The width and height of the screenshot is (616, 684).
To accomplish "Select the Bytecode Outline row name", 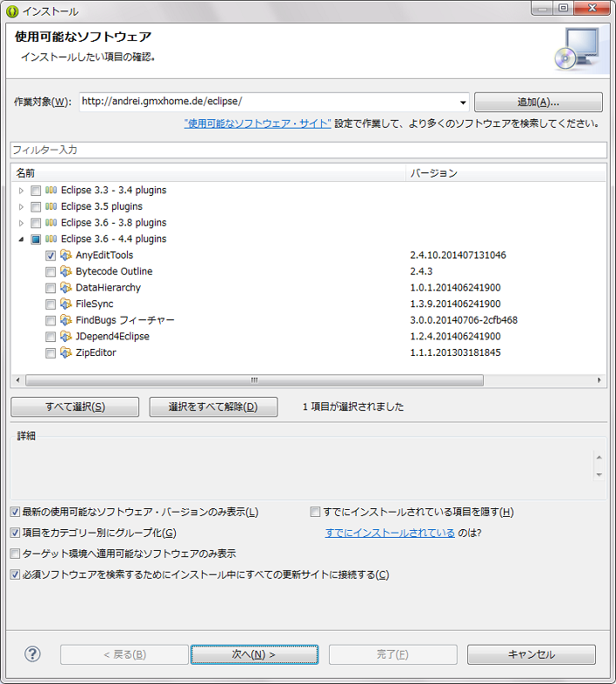I will [114, 272].
